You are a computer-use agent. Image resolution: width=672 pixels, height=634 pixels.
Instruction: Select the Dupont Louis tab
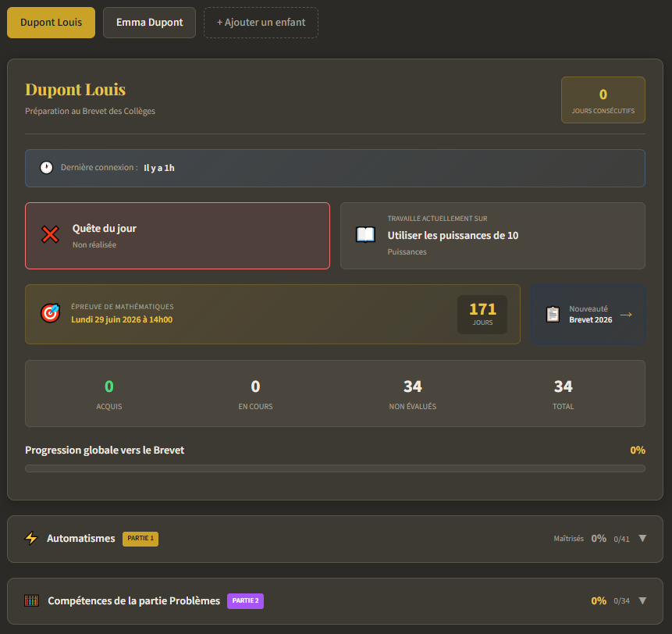[x=51, y=23]
